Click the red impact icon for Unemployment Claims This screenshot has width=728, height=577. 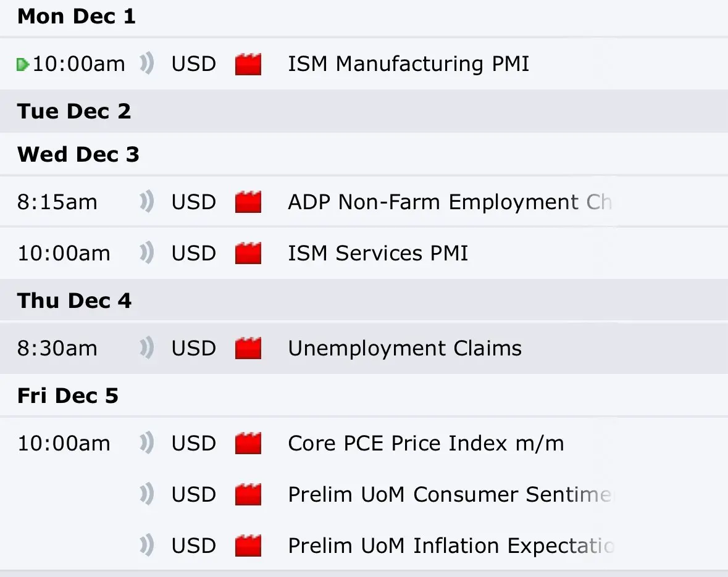[x=248, y=349]
